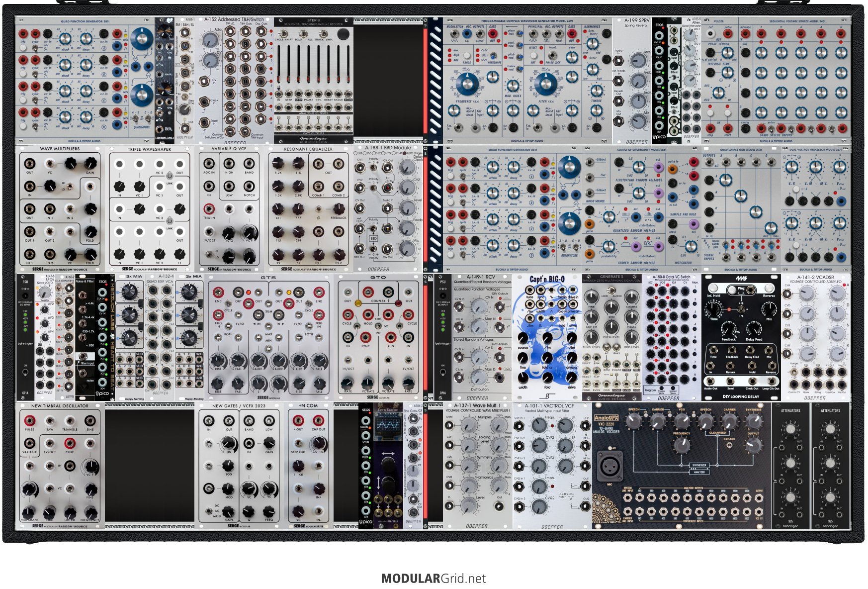This screenshot has width=868, height=589.
Task: Click the Foranalogue logo on the STEP 8 module
Action: pyautogui.click(x=313, y=138)
